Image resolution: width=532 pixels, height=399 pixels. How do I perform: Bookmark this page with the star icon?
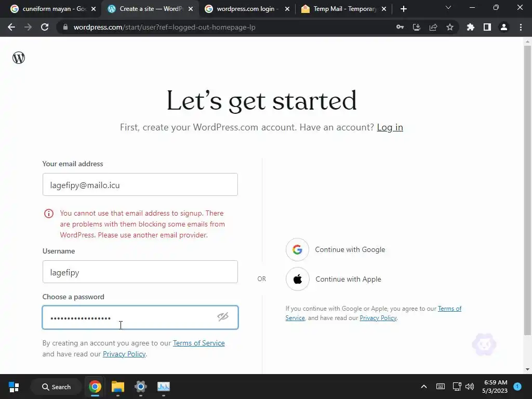450,27
